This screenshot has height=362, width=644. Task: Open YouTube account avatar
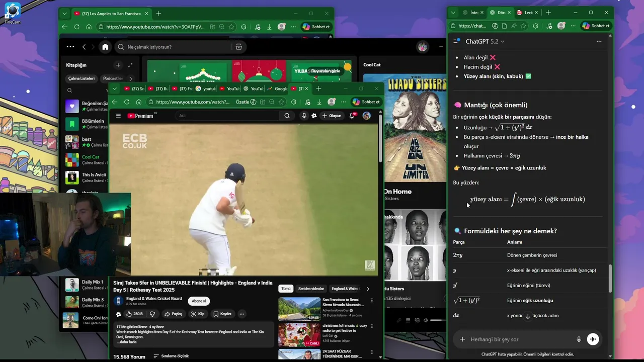[x=366, y=116]
